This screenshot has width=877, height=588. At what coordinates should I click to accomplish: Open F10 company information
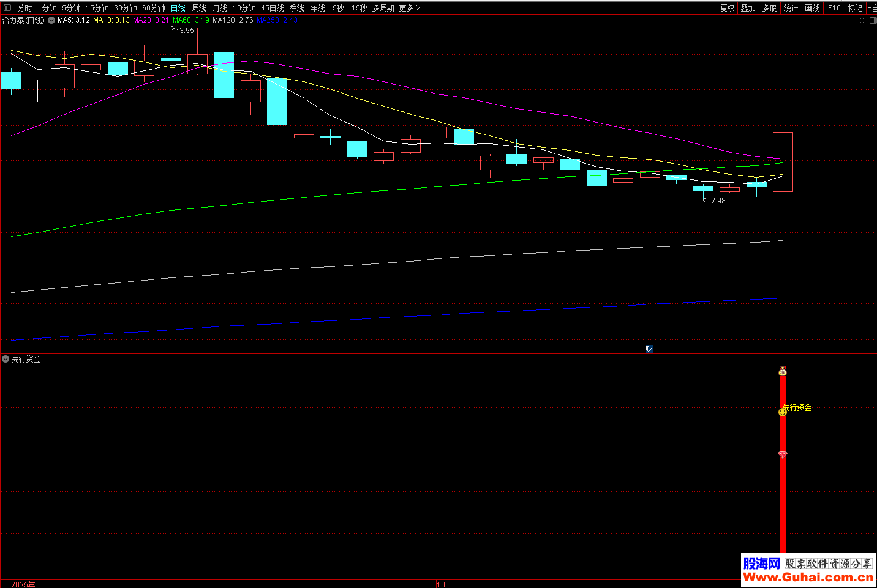(x=834, y=8)
